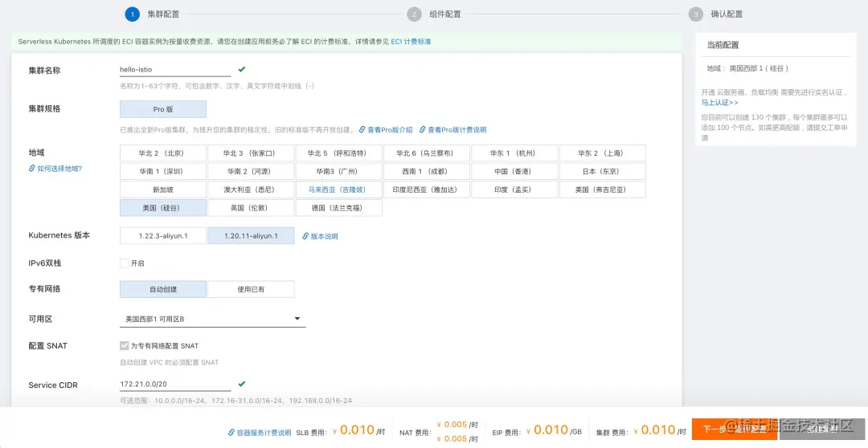Click the SLB 费用 price 0.010
868x448 pixels.
[357, 430]
